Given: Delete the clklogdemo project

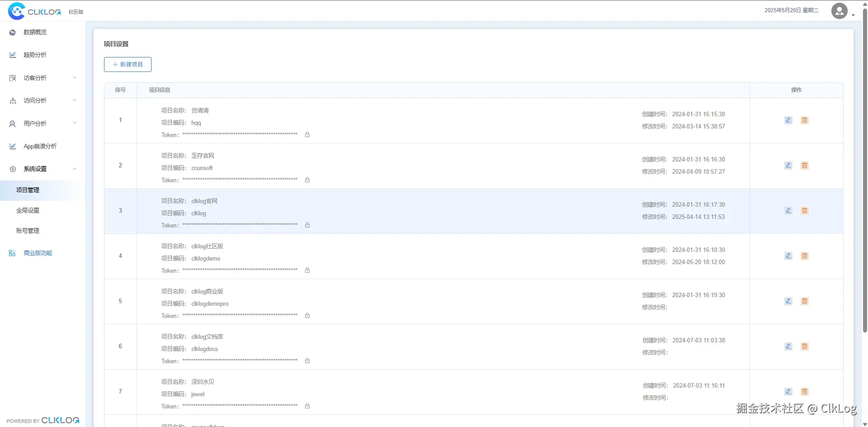Looking at the screenshot, I should [804, 256].
